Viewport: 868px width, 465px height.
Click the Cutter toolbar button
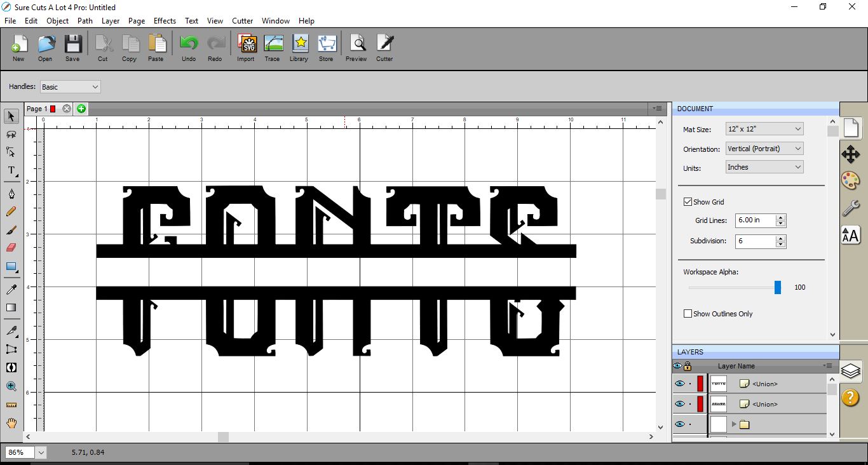point(384,48)
